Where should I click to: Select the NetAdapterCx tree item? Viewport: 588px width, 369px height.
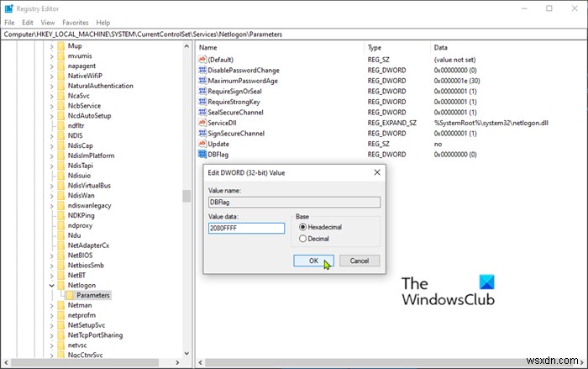(x=88, y=245)
